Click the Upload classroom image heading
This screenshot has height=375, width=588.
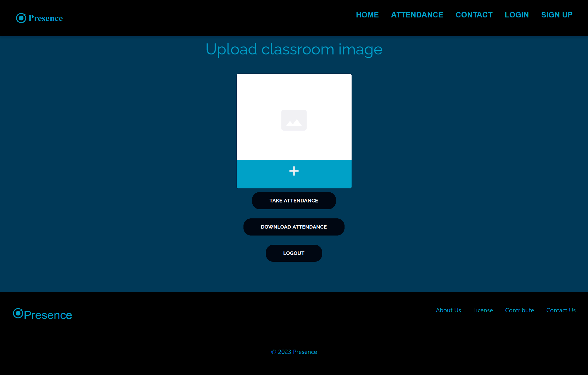[x=294, y=49]
